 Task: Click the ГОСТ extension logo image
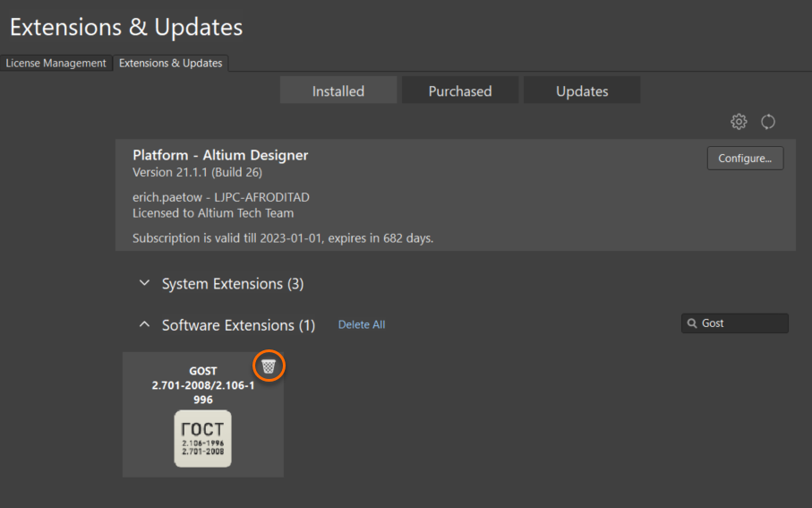[202, 438]
